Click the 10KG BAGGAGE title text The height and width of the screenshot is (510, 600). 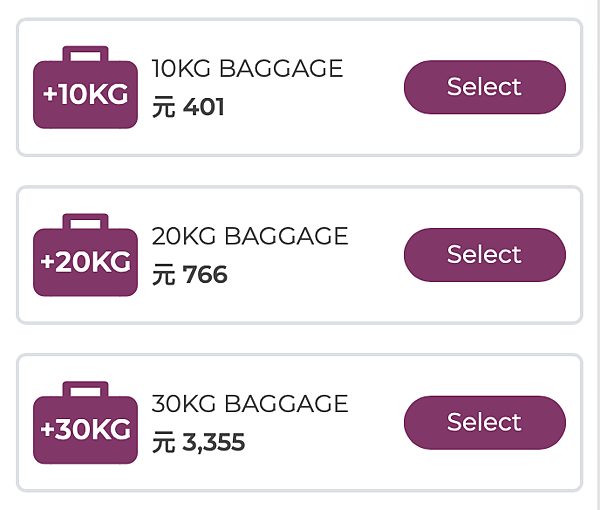[247, 68]
